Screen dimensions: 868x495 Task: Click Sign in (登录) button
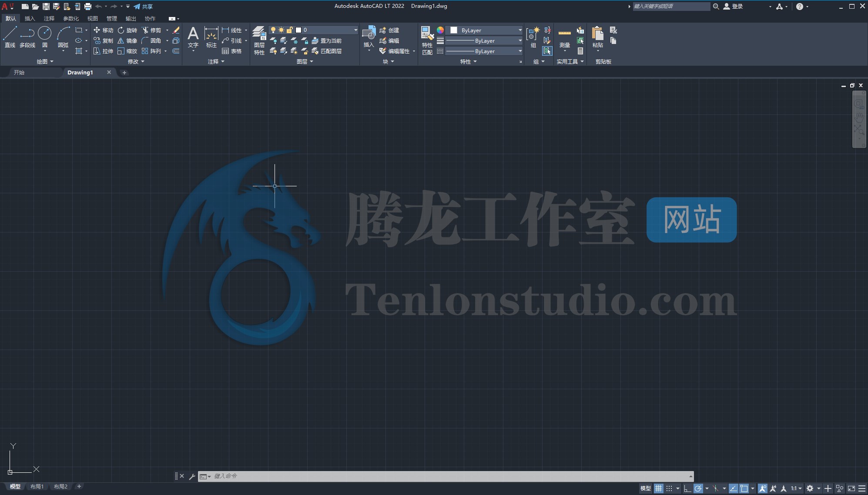click(733, 7)
